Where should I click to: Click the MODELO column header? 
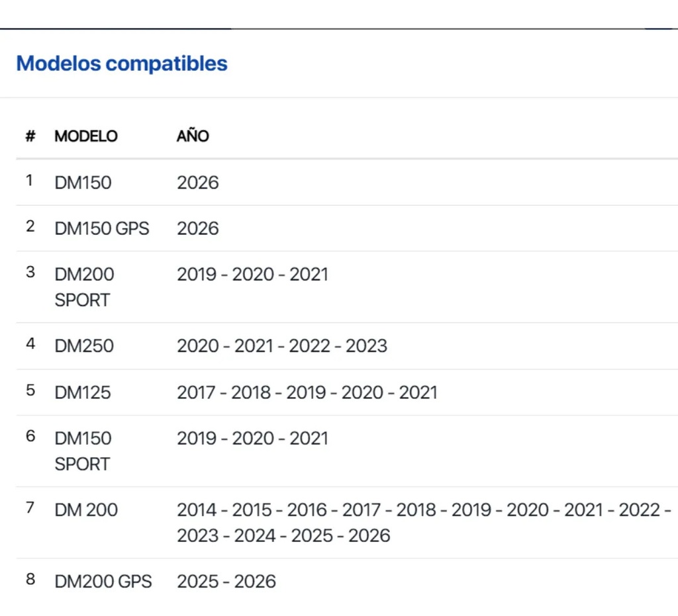[x=86, y=136]
